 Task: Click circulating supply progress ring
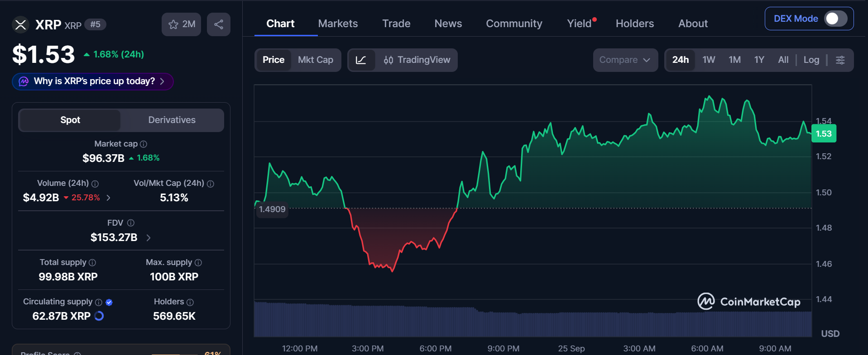[99, 316]
